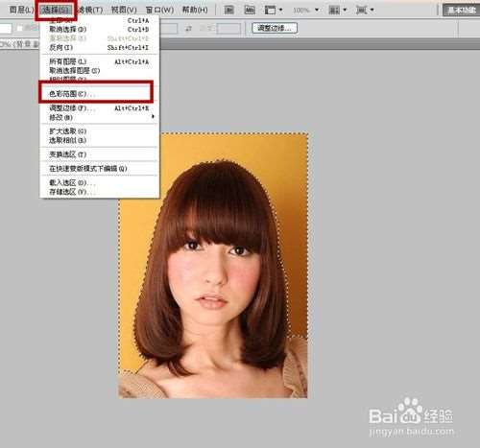Expand the 修改 (Modify) submenu arrow
This screenshot has width=480, height=448.
click(x=153, y=117)
